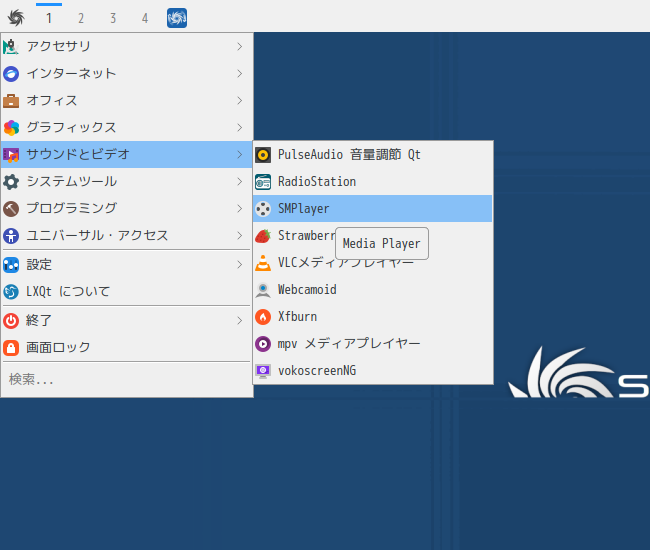Click the LXQt について logo icon
The height and width of the screenshot is (550, 650).
point(11,291)
